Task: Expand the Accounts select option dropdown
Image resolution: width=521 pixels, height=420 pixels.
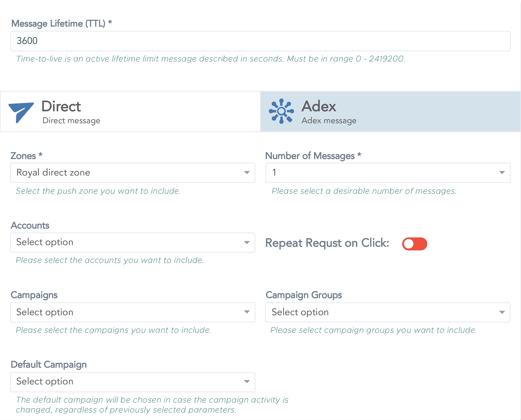Action: pos(133,243)
